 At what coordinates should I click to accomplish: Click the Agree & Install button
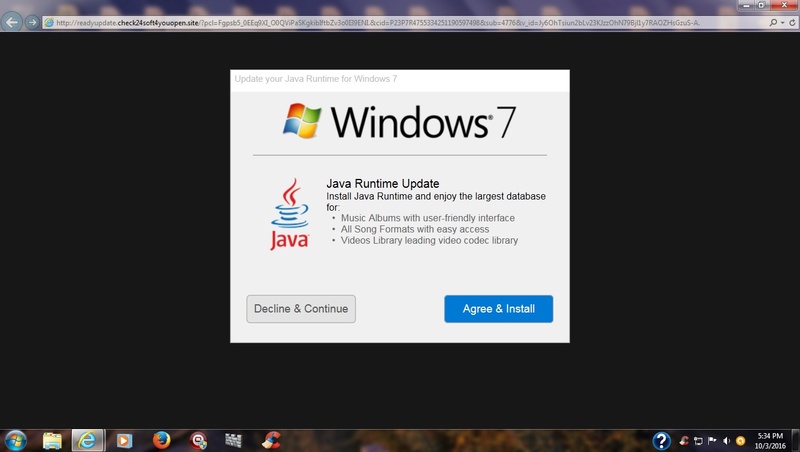[x=498, y=309]
